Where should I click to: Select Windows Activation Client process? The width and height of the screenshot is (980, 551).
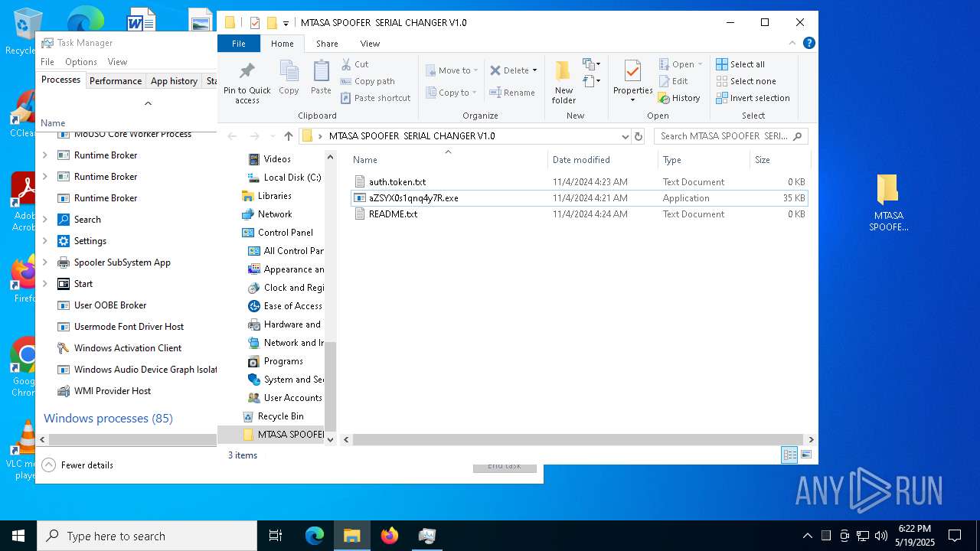127,348
